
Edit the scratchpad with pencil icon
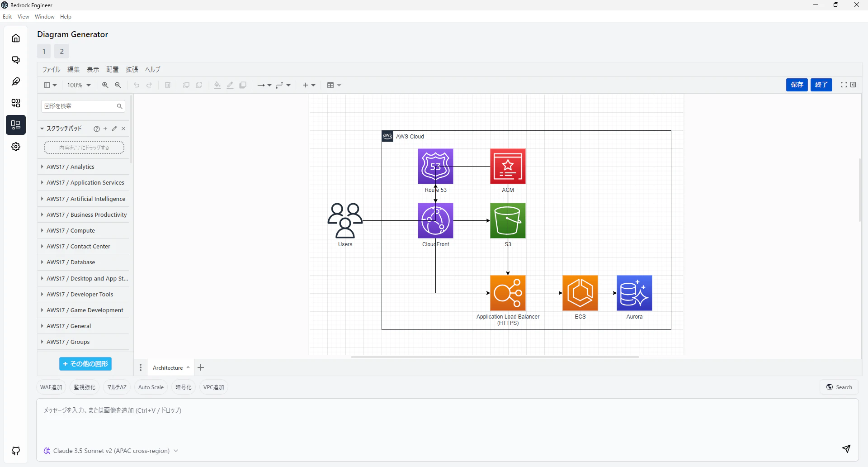[x=114, y=129]
